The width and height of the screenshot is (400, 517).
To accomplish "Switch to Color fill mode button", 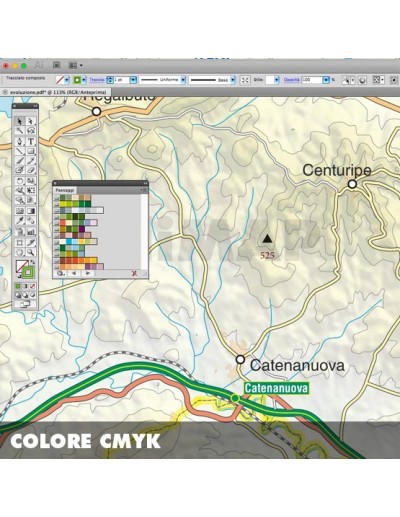I will tap(18, 286).
